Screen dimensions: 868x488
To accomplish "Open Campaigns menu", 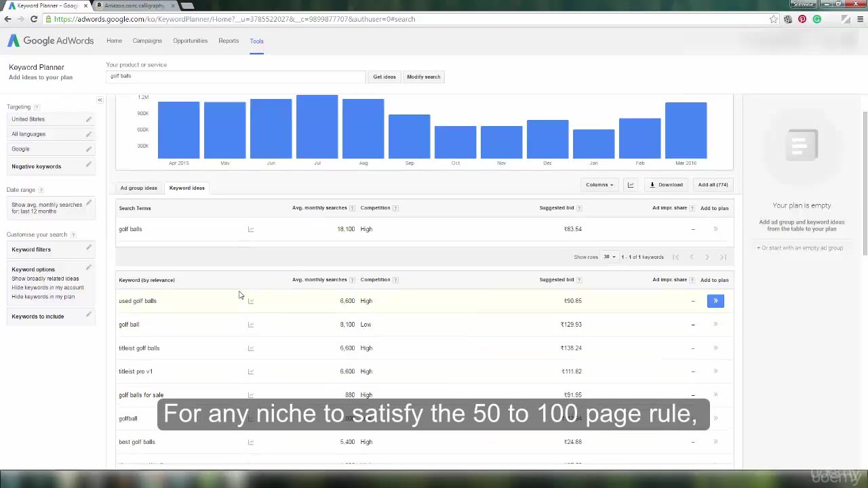I will (147, 41).
